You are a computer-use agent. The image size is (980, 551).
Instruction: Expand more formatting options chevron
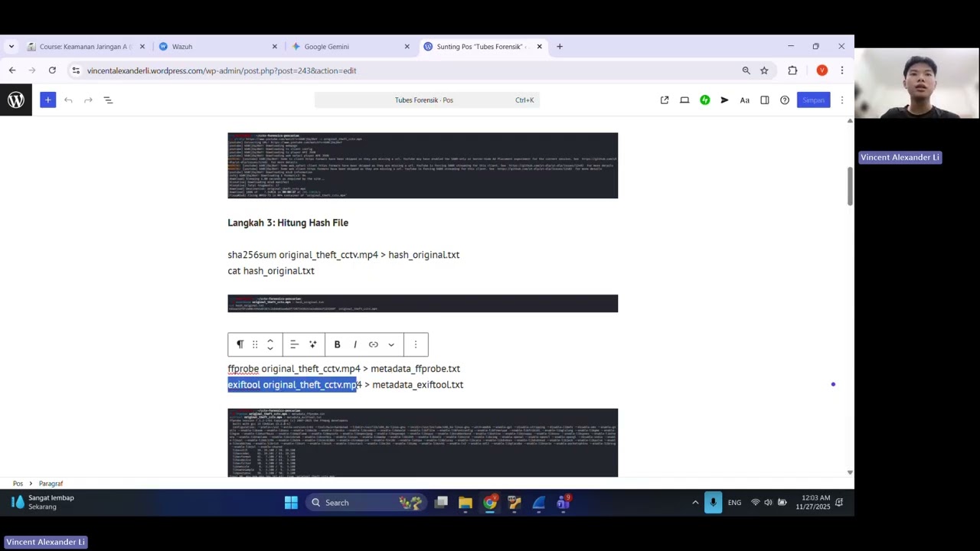[x=391, y=344]
